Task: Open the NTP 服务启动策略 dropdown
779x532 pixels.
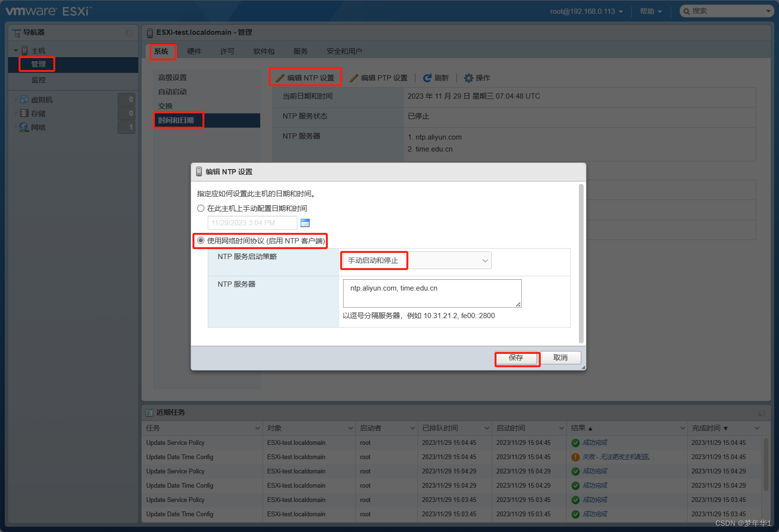Action: [x=485, y=260]
